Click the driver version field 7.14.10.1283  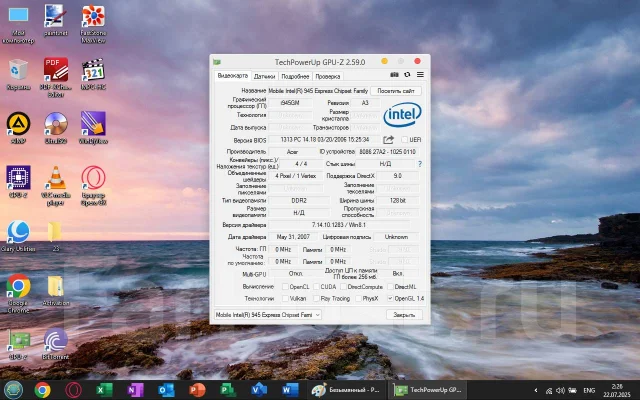(339, 224)
